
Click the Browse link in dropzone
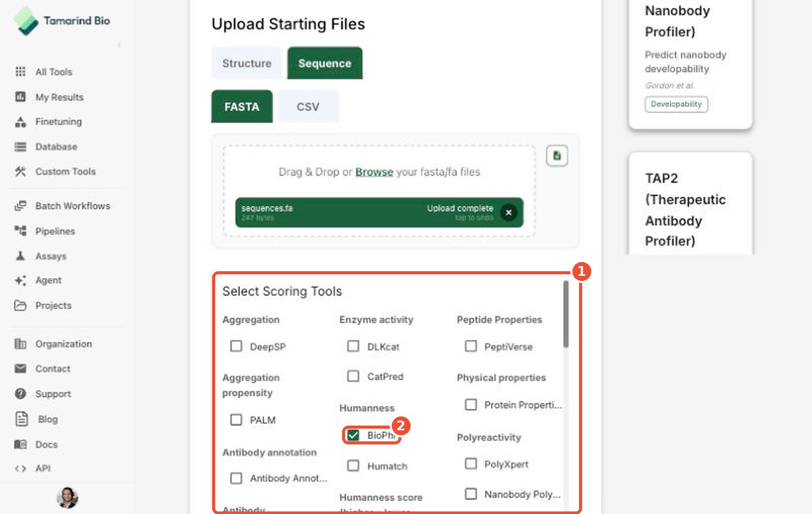pos(374,172)
